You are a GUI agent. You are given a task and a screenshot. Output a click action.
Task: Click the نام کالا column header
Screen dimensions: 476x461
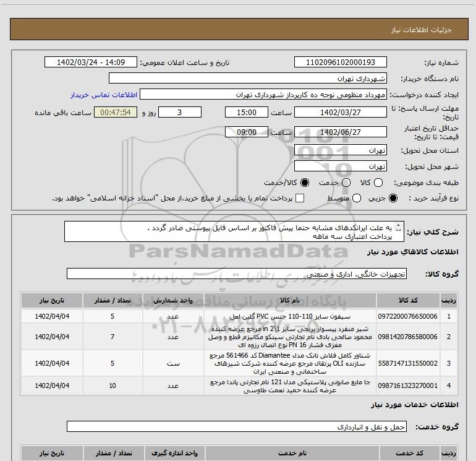coord(290,300)
